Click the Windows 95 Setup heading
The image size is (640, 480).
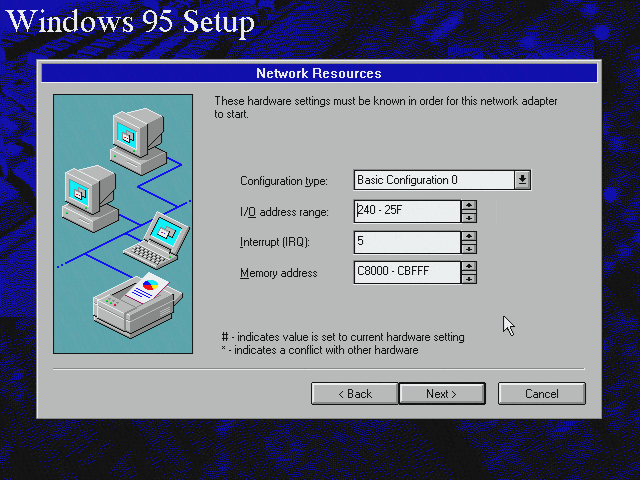(x=130, y=21)
